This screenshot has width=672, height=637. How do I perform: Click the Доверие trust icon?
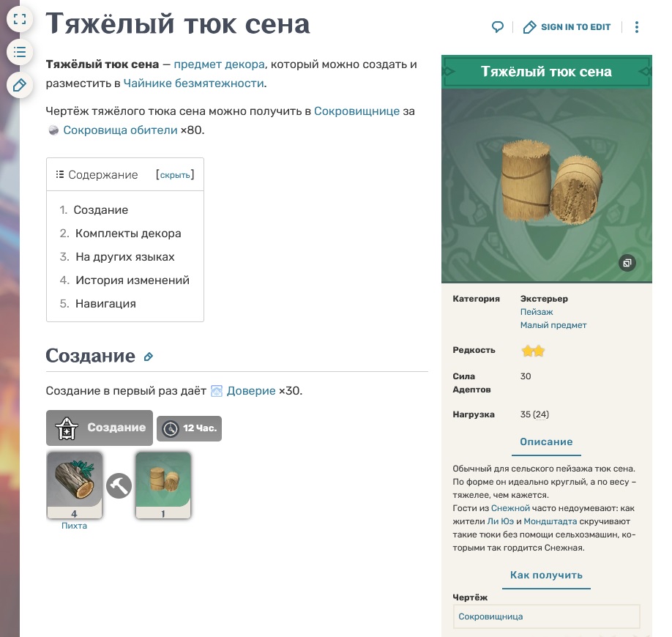[217, 391]
